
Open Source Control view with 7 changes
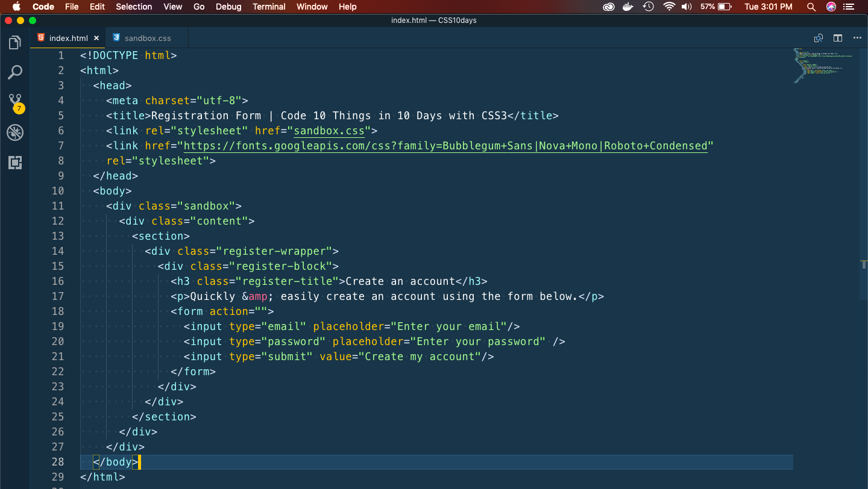pos(15,102)
